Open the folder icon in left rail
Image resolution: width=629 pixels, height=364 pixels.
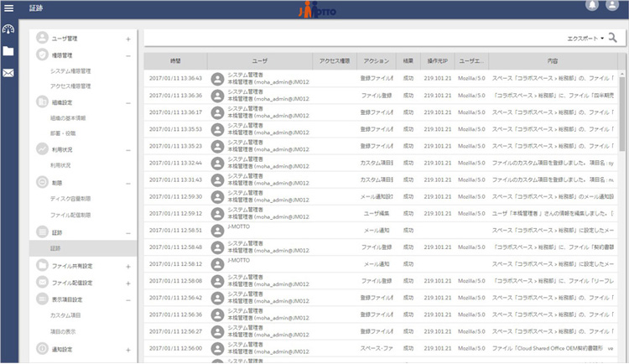8,51
